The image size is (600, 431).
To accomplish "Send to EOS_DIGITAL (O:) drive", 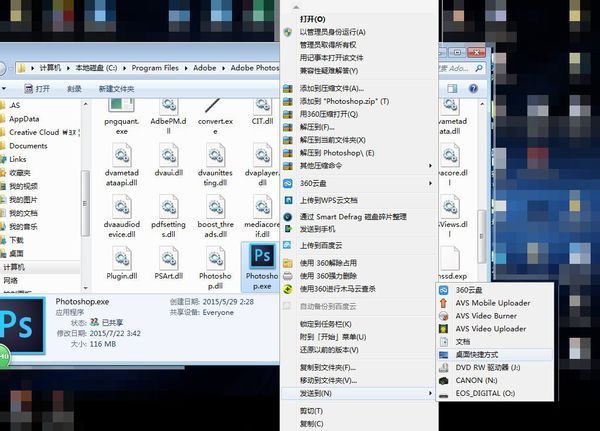I will (x=495, y=393).
